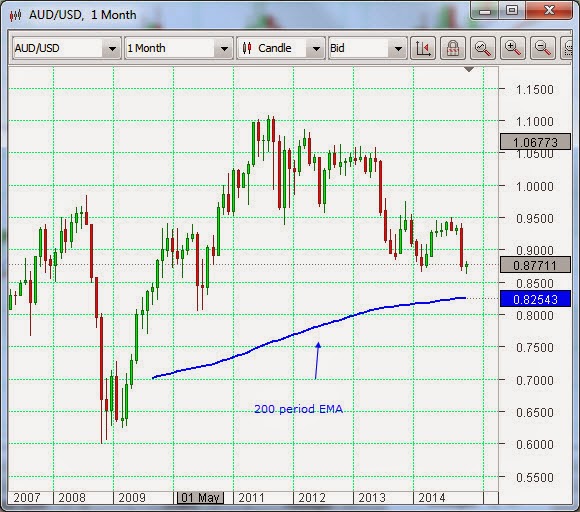580x512 pixels.
Task: Minimize the AUD/USD chart window
Action: [484, 11]
